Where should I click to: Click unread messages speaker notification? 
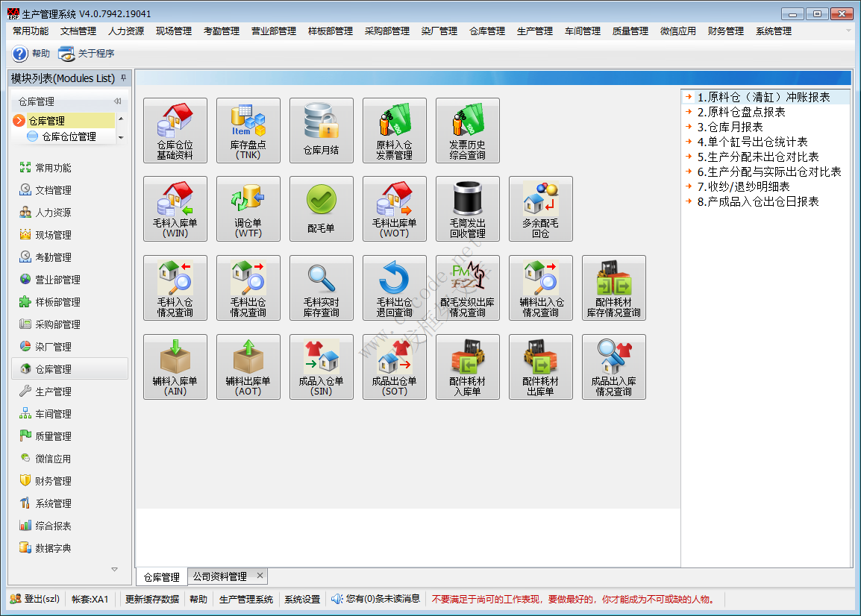375,599
